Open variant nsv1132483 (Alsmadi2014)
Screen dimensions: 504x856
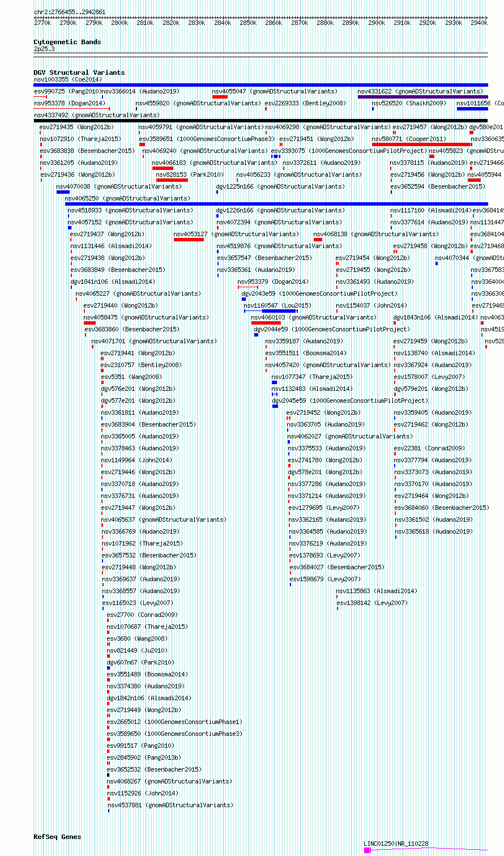312,389
